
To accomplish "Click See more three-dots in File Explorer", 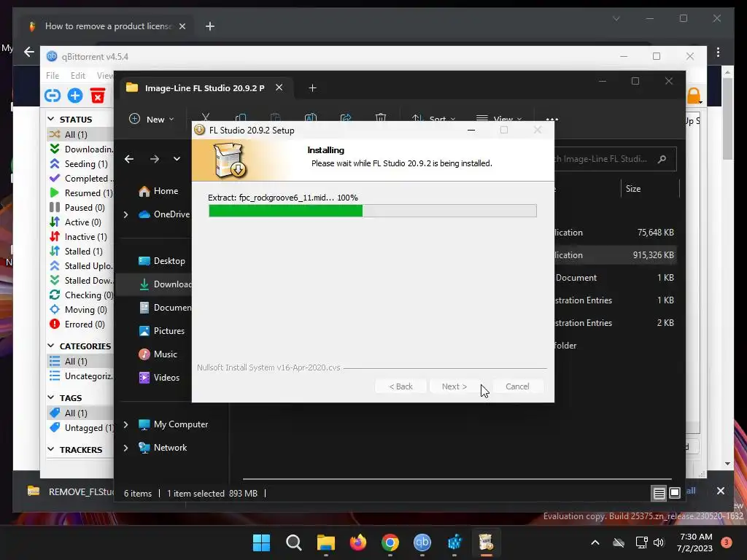I will click(x=551, y=119).
